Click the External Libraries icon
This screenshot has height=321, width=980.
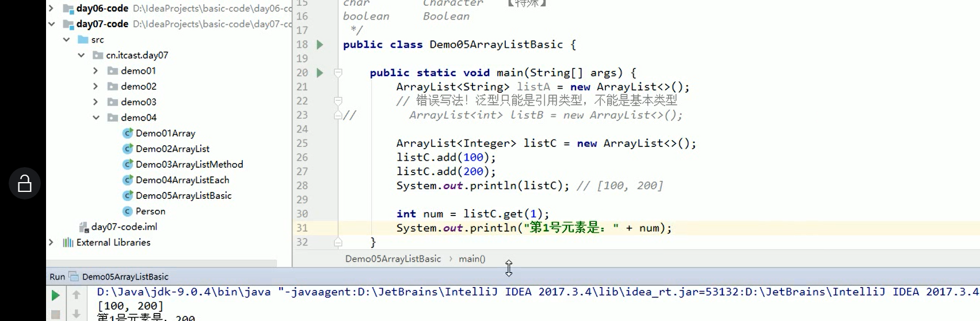coord(68,243)
